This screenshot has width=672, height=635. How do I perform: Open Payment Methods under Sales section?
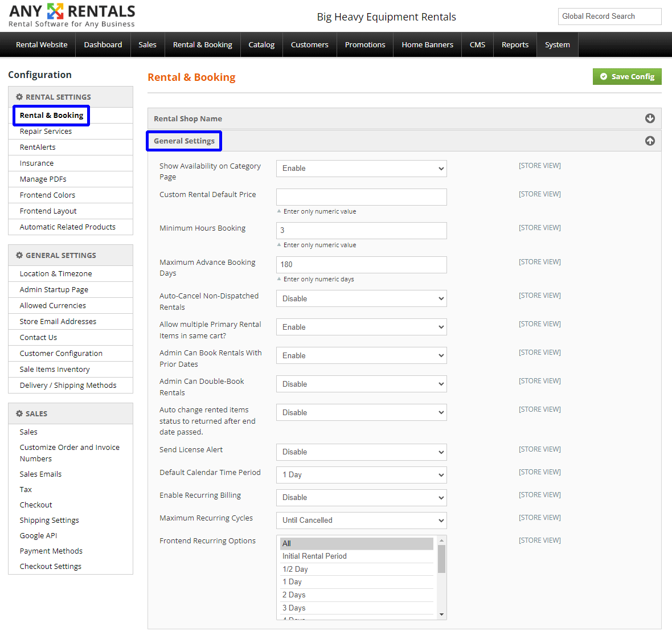[51, 551]
